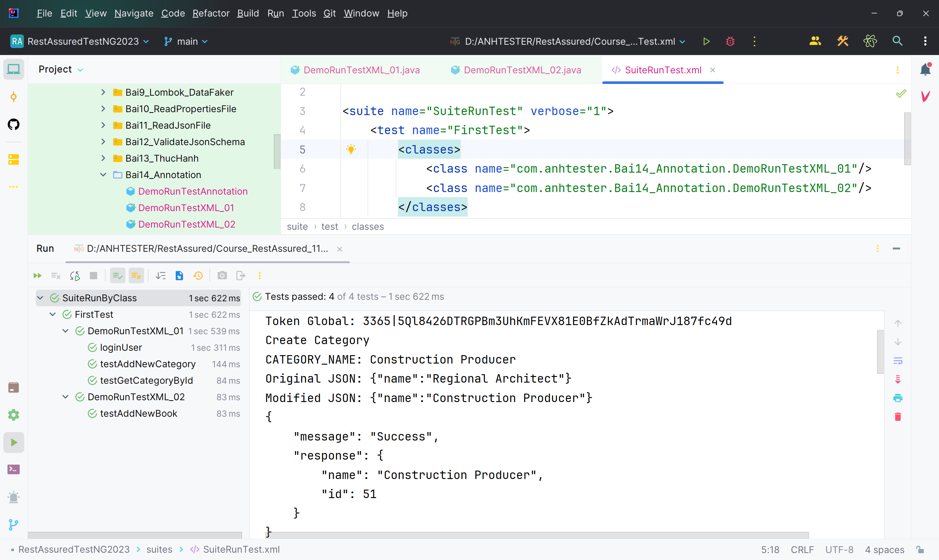This screenshot has height=560, width=939.
Task: Expand Bai13_ThucHanh folder
Action: pos(103,158)
